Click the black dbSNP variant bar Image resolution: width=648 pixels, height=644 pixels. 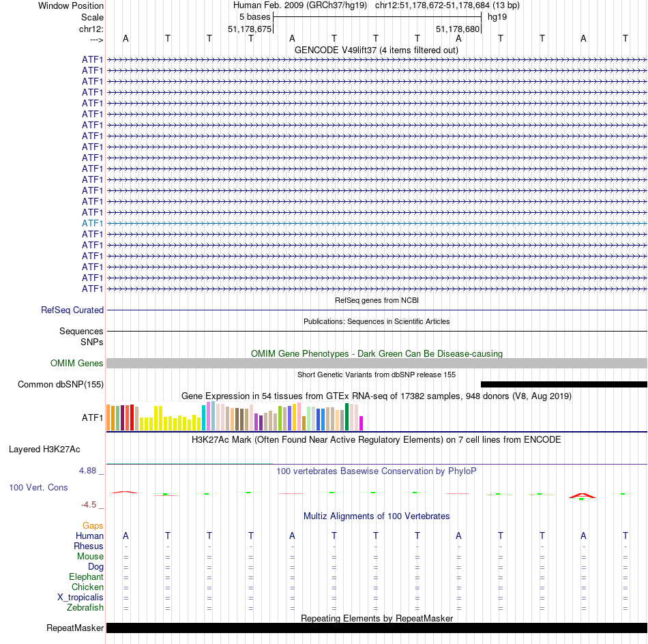pos(564,384)
